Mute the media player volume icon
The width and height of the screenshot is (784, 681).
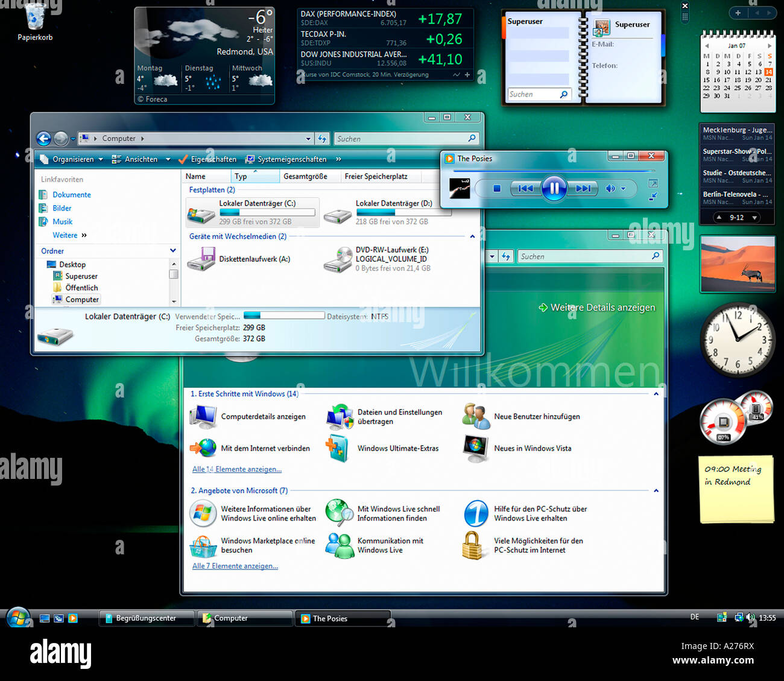(x=610, y=188)
